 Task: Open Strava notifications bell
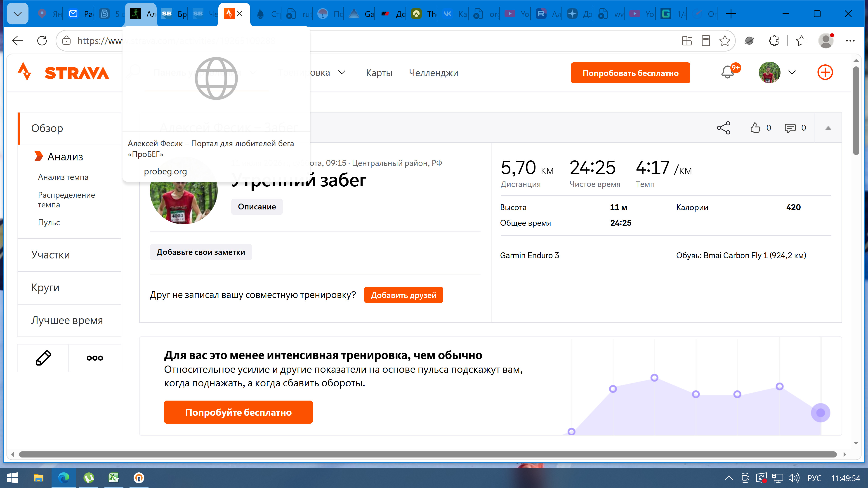point(728,72)
